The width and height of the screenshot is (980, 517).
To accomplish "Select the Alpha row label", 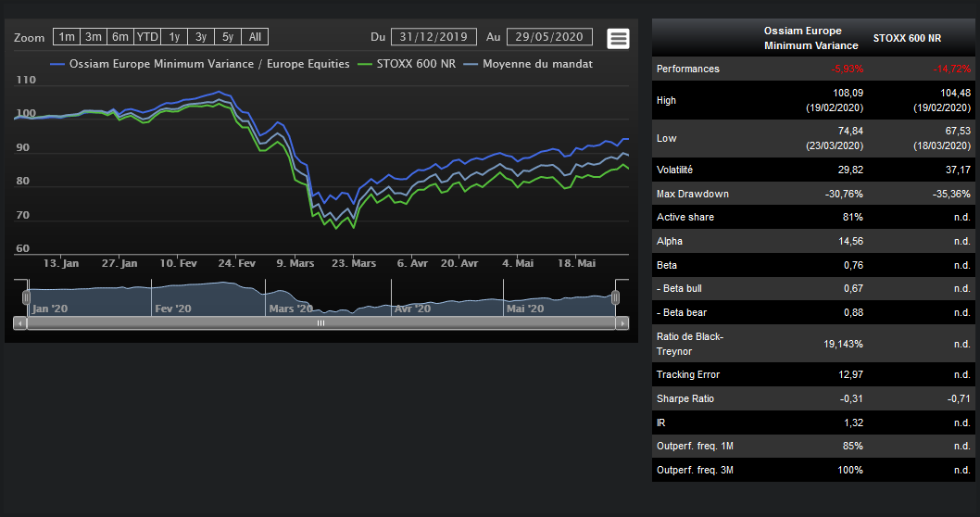I will 670,241.
